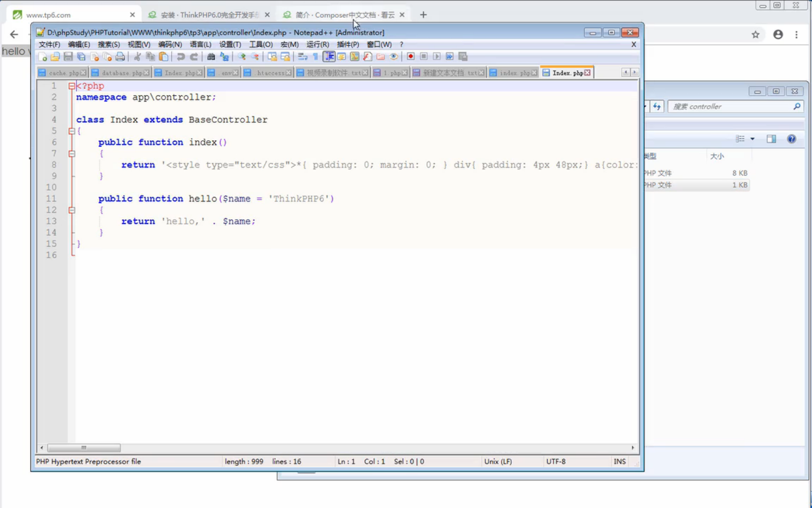Click the Open file toolbar icon
The image size is (812, 508).
(x=55, y=57)
